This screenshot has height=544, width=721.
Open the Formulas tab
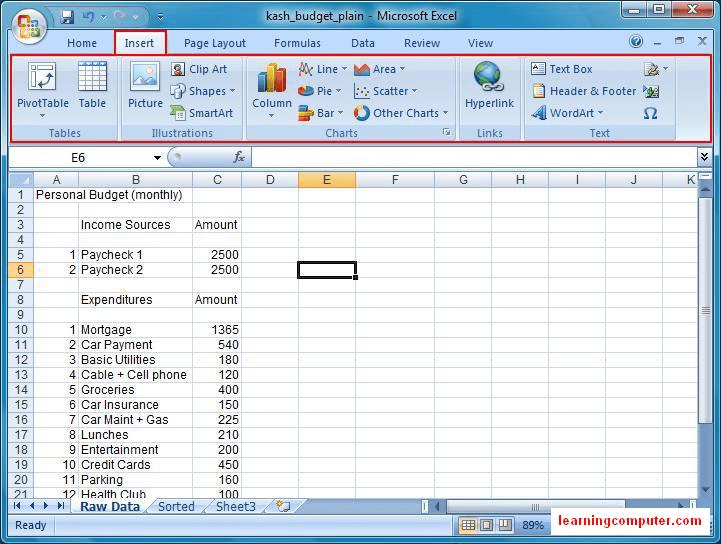tap(297, 43)
